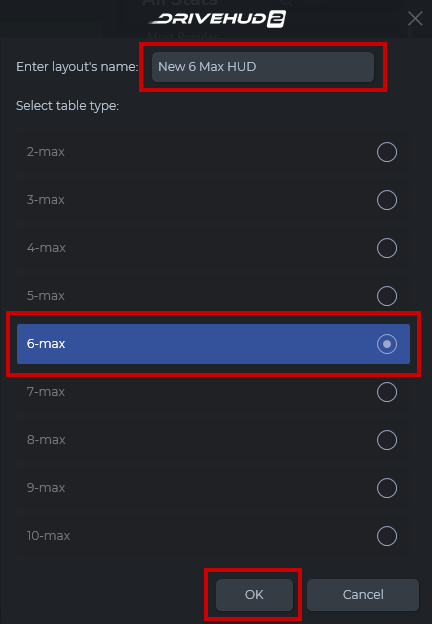Choose the 8-max row label
The width and height of the screenshot is (432, 624).
[x=46, y=440]
